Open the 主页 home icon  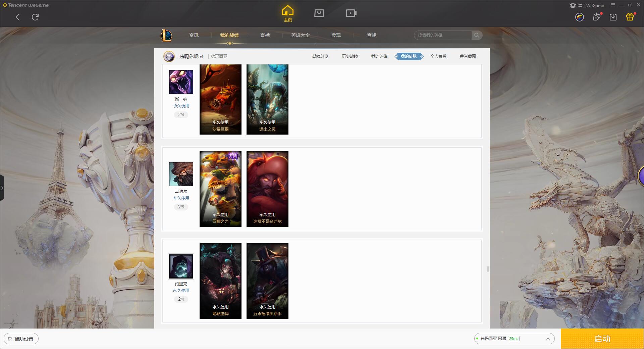point(288,14)
